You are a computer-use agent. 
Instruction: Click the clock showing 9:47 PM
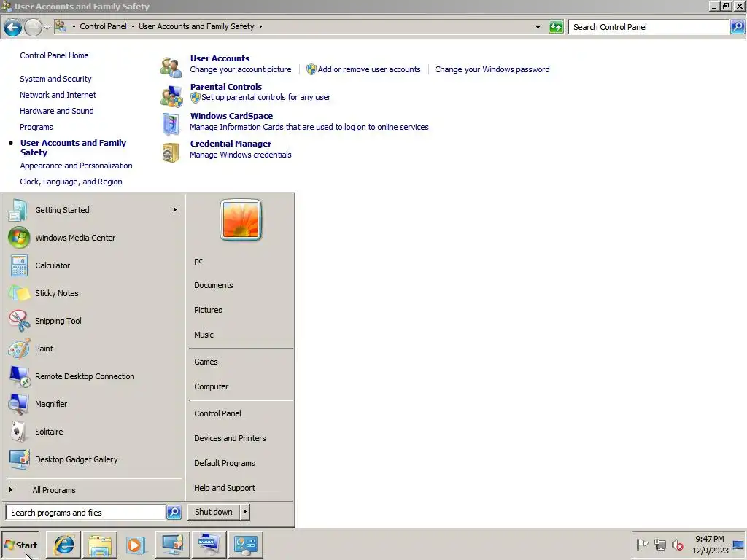[x=709, y=539]
